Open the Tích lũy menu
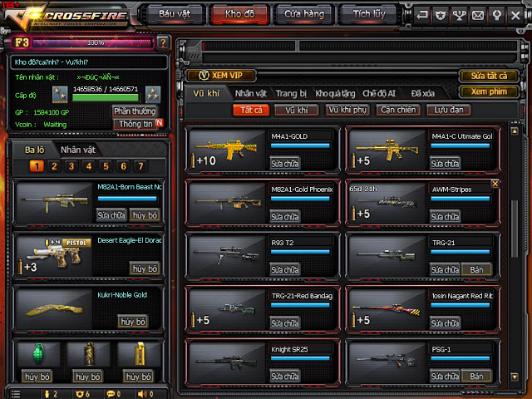 pos(369,14)
